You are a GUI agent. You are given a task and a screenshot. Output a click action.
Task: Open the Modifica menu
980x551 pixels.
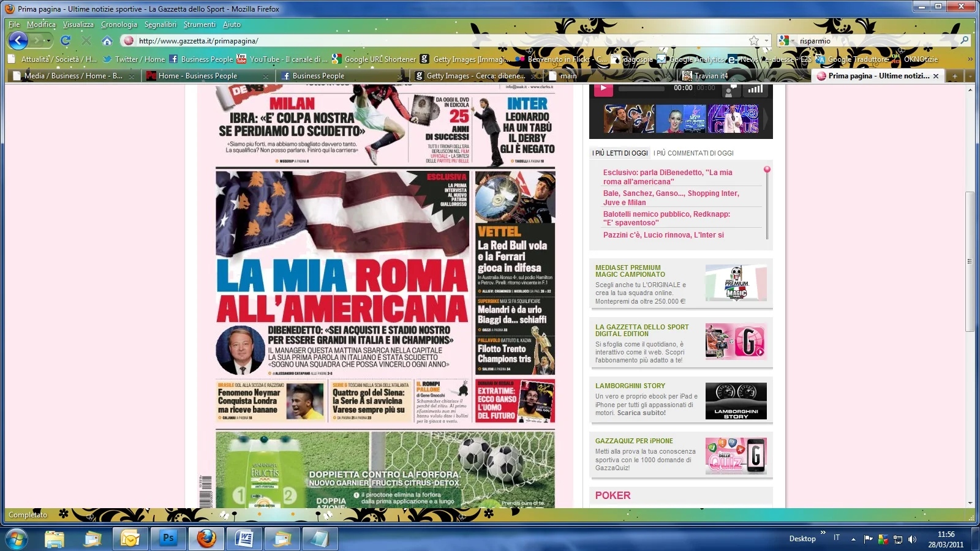[x=41, y=24]
